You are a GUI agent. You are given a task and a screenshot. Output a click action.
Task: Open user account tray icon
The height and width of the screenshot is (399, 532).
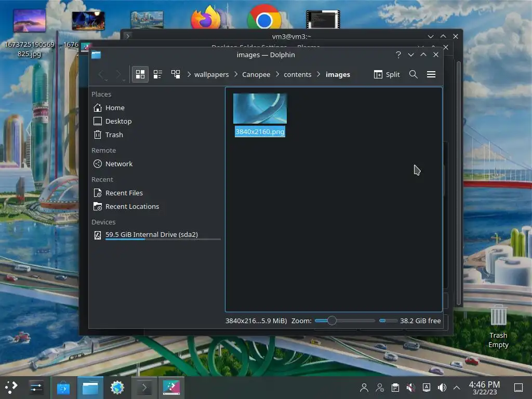[364, 388]
